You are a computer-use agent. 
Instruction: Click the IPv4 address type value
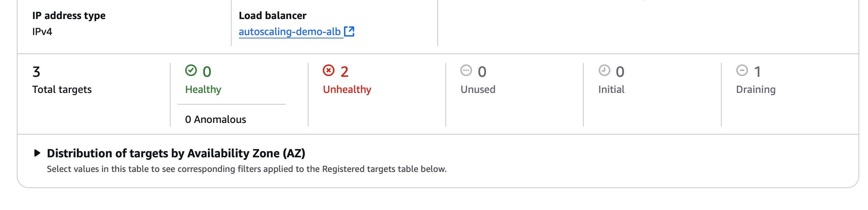click(42, 32)
